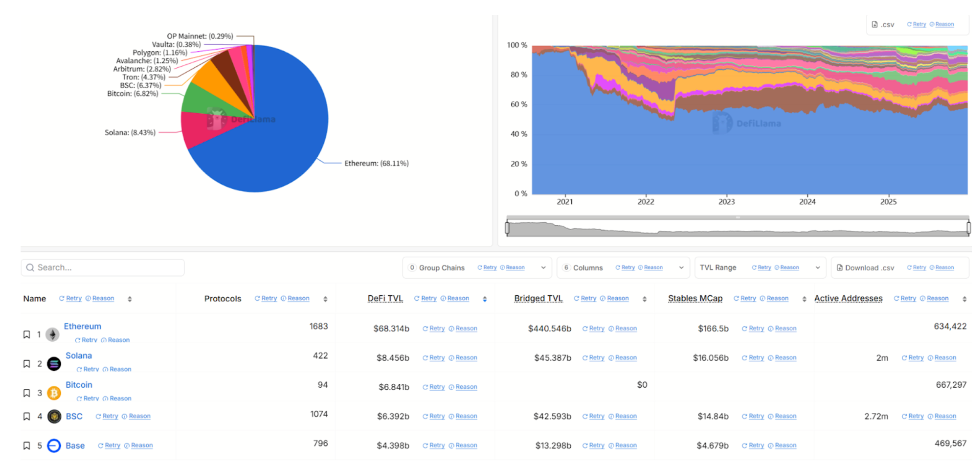Expand the Columns dropdown
Image resolution: width=980 pixels, height=462 pixels.
pyautogui.click(x=681, y=268)
